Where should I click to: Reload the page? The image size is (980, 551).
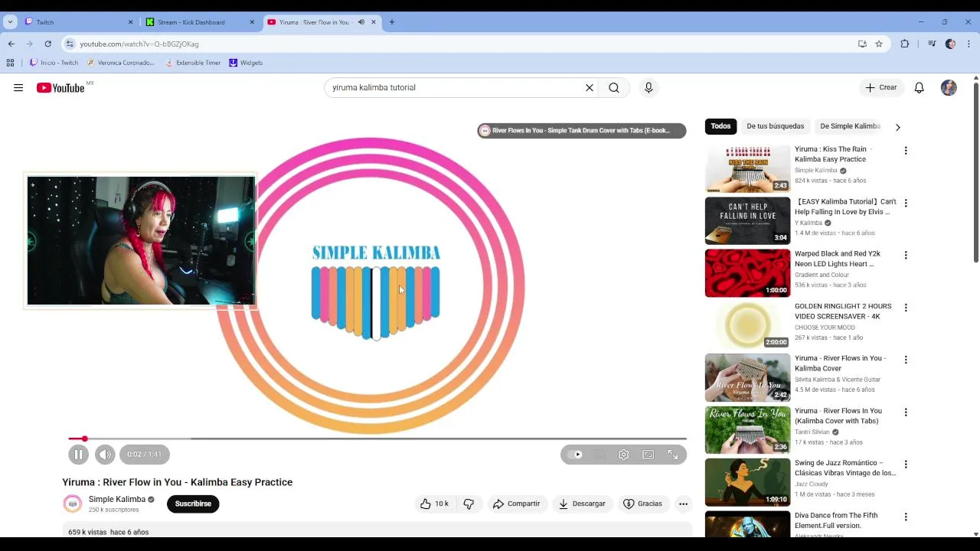pyautogui.click(x=47, y=44)
